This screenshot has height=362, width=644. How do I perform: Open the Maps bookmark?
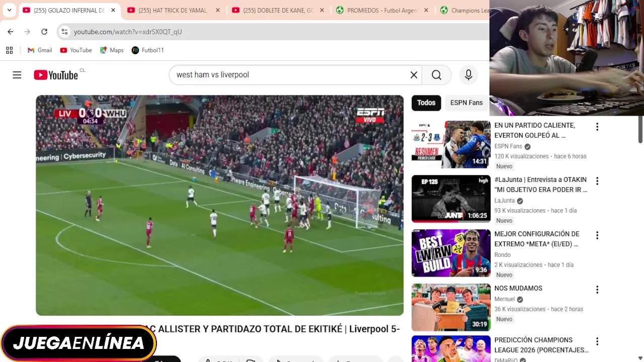[x=112, y=50]
